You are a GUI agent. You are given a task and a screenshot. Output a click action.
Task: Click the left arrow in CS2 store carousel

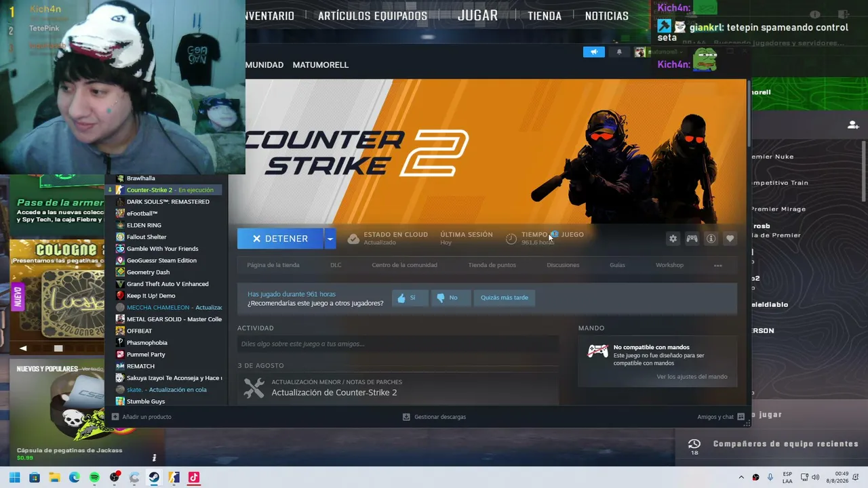coord(23,348)
